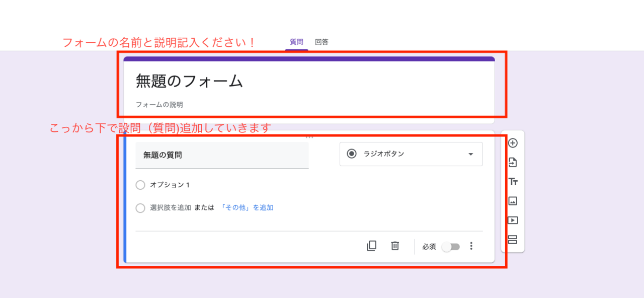Screen dimensions: 644x298
Task: Click the add title and description icon
Action: click(513, 182)
